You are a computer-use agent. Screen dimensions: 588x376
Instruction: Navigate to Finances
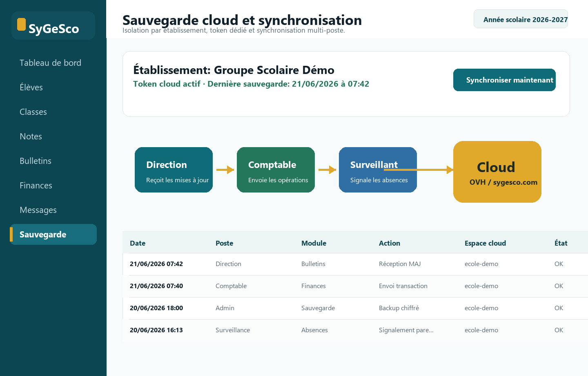pos(36,186)
